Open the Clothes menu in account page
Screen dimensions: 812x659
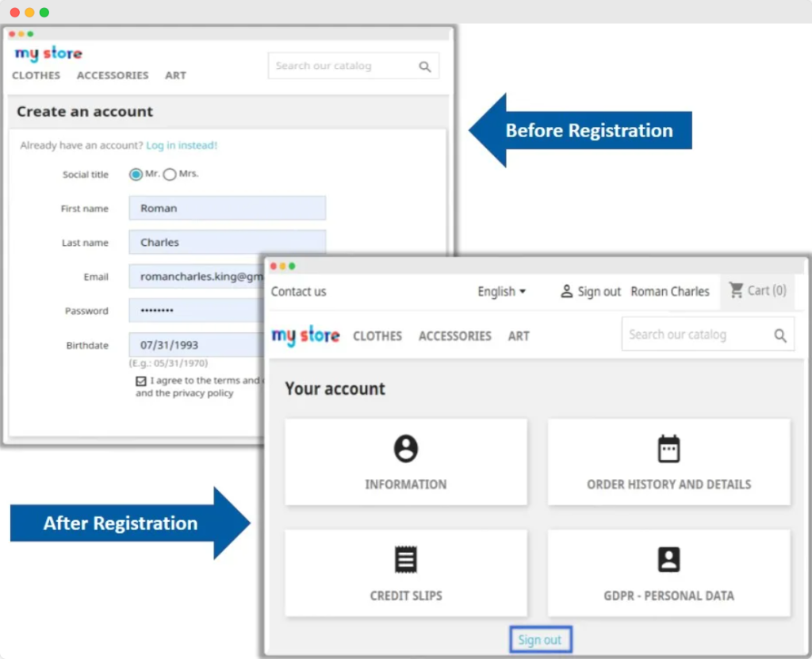pyautogui.click(x=377, y=335)
